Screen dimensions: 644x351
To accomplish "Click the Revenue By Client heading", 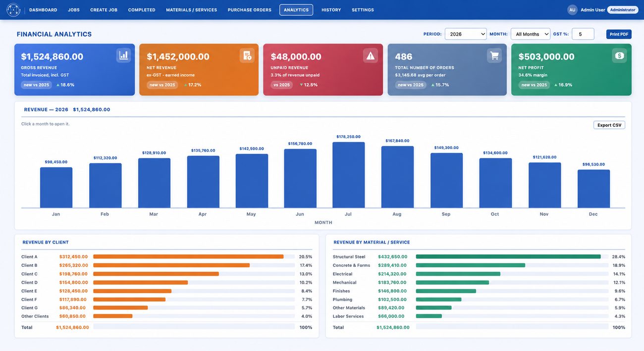I will 46,243.
